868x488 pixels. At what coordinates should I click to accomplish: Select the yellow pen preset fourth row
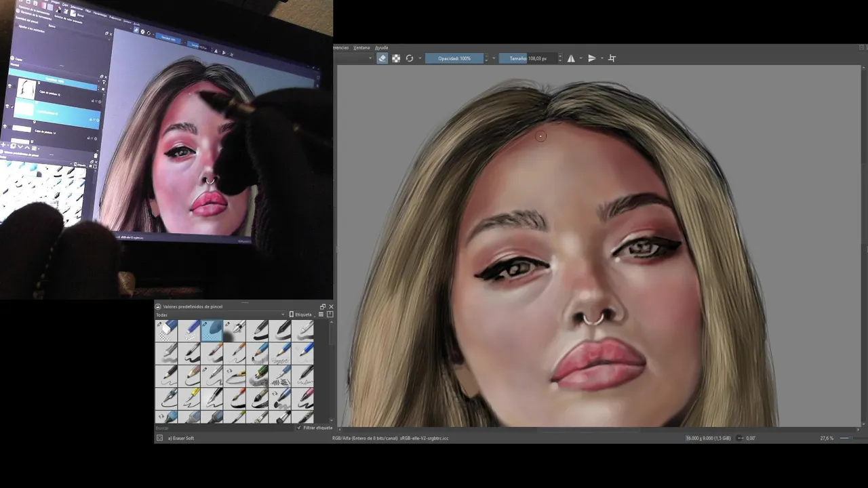tap(189, 399)
